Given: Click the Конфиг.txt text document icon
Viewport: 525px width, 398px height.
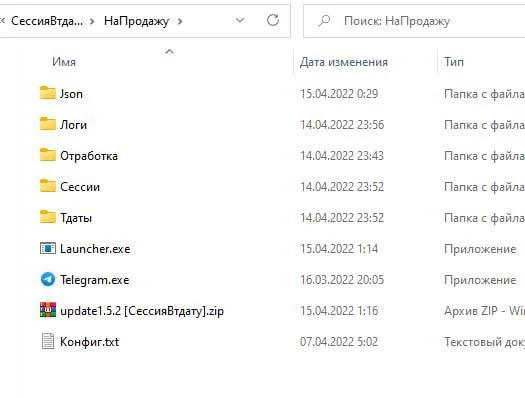Looking at the screenshot, I should pos(48,341).
